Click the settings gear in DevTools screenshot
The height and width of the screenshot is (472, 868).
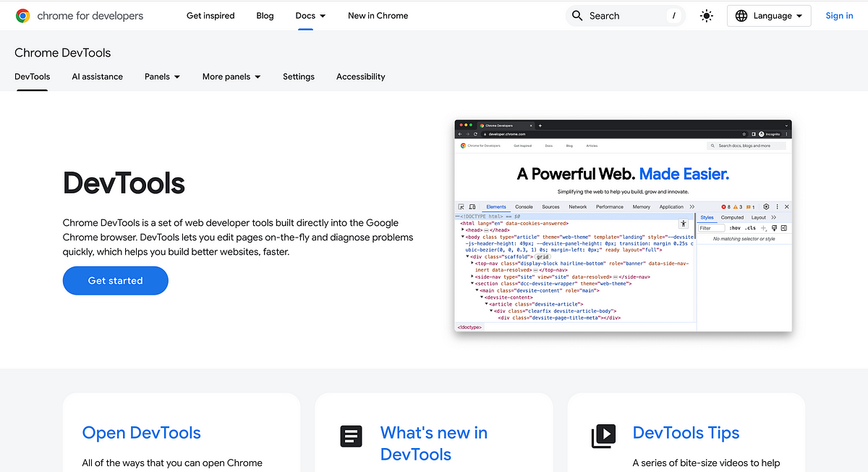point(766,206)
